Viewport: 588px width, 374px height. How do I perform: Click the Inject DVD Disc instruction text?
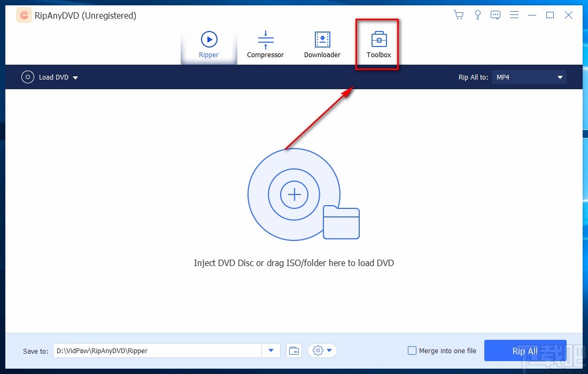click(x=294, y=263)
